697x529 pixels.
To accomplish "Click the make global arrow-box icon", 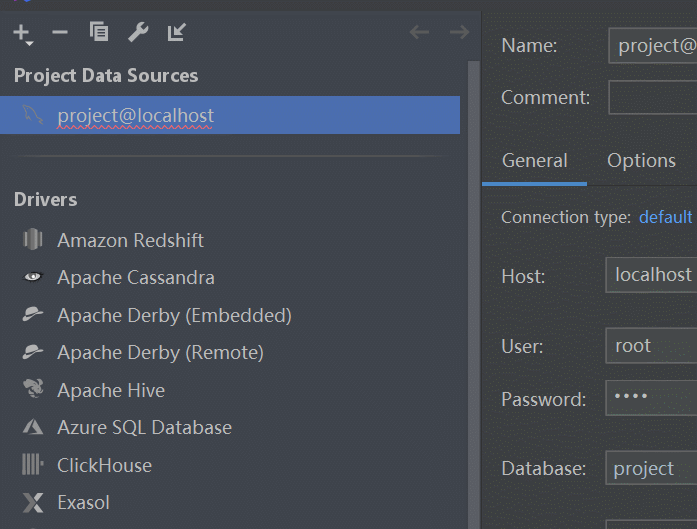I will click(x=176, y=32).
